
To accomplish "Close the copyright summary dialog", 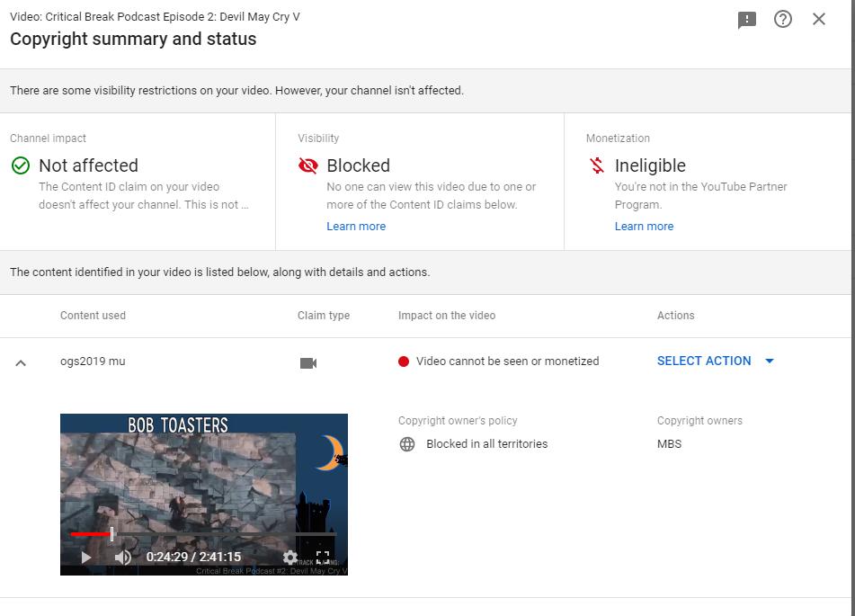I will pos(818,19).
